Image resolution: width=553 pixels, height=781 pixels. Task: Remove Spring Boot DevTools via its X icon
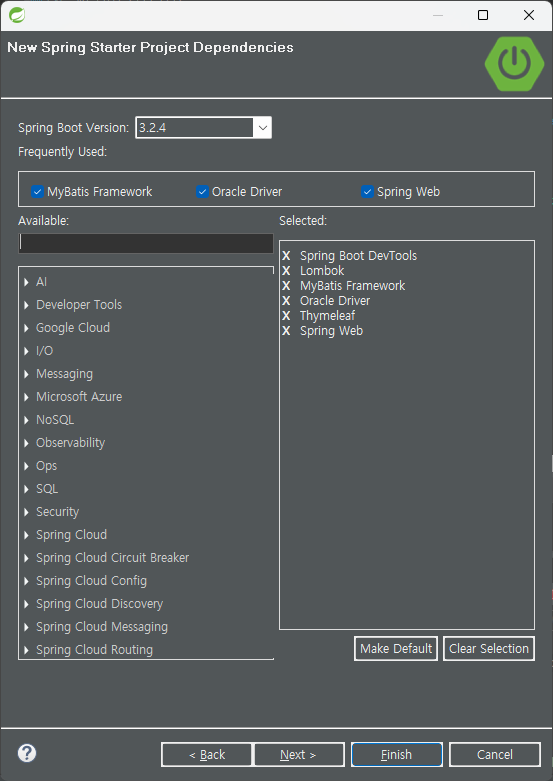(286, 256)
